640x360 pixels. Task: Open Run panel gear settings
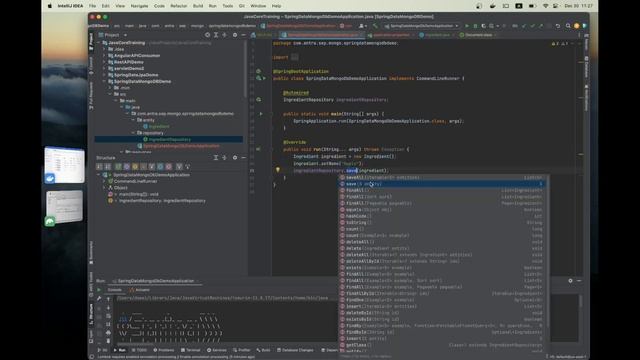coord(570,281)
